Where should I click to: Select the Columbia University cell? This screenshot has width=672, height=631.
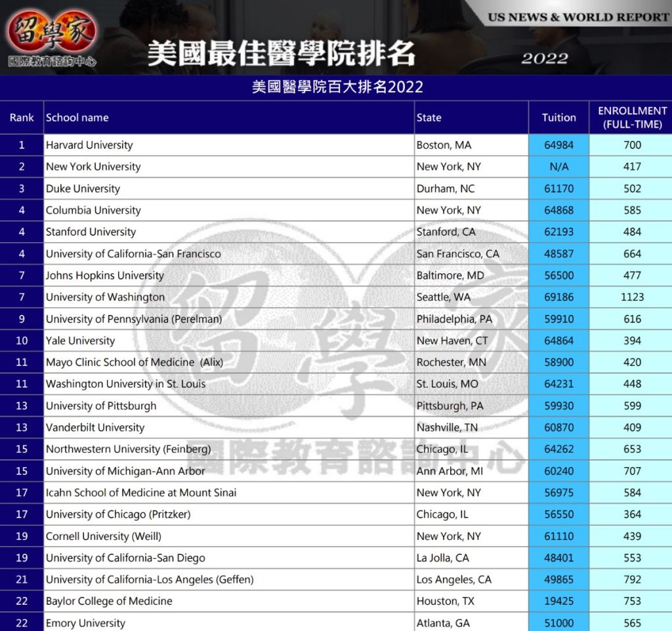click(229, 211)
